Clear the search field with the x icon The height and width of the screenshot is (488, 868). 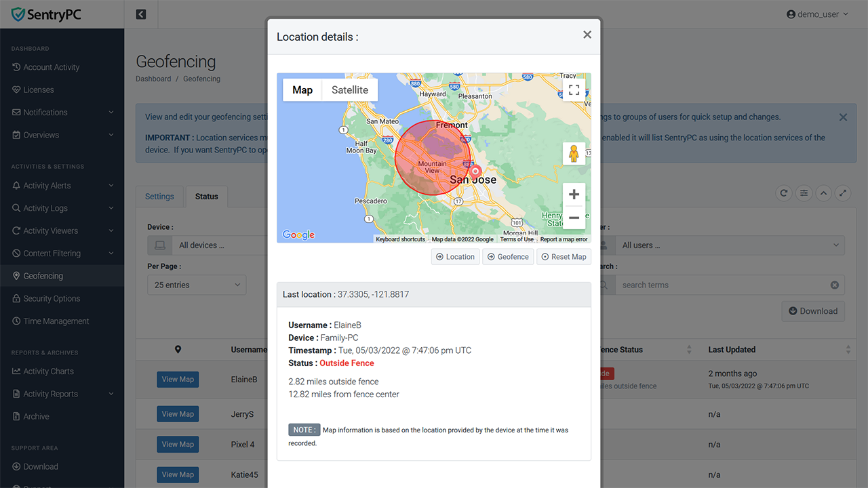coord(835,285)
